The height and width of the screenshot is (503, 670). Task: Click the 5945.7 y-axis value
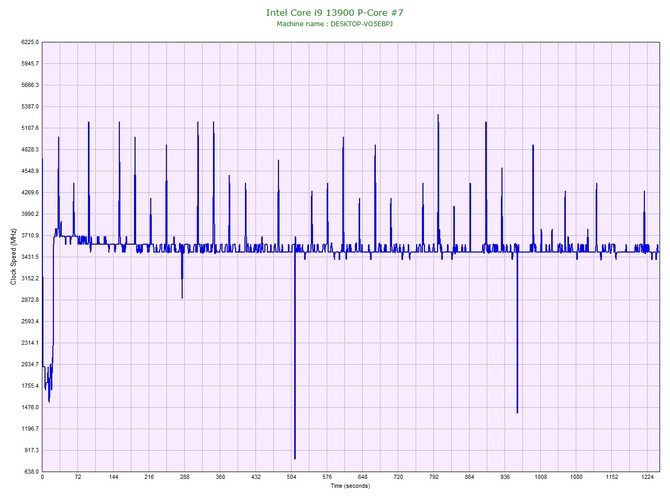pyautogui.click(x=30, y=64)
